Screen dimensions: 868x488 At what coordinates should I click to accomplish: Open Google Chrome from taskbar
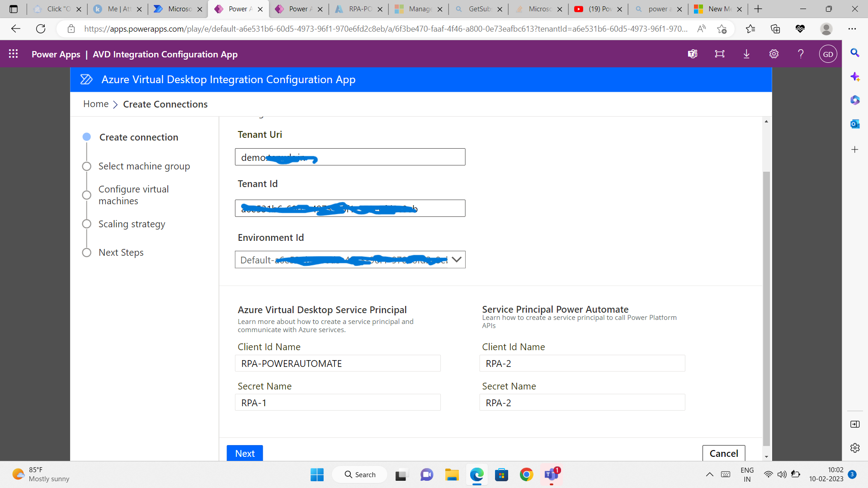point(526,474)
